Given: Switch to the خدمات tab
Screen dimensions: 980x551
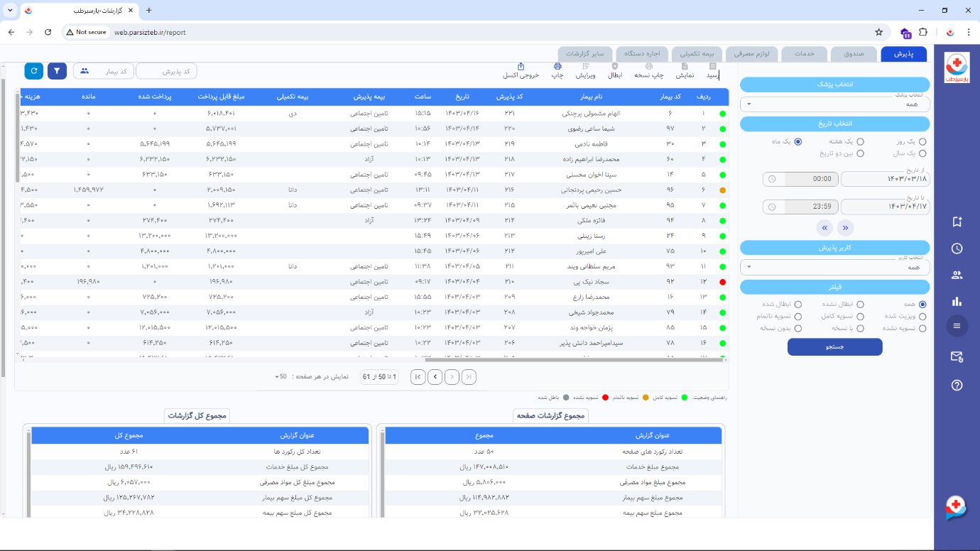Looking at the screenshot, I should pyautogui.click(x=804, y=54).
